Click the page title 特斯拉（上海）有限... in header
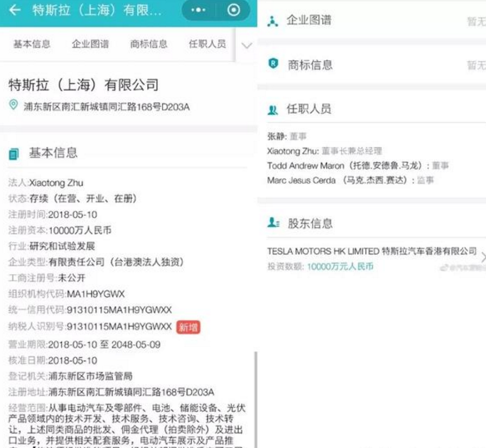Image resolution: width=486 pixels, height=448 pixels. click(97, 10)
